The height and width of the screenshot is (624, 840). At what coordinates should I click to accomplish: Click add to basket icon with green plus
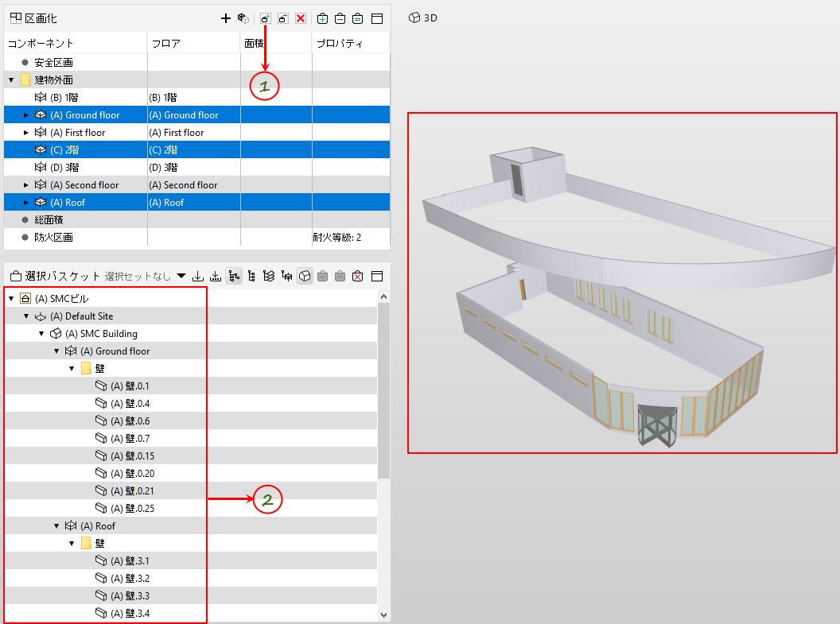[x=322, y=19]
